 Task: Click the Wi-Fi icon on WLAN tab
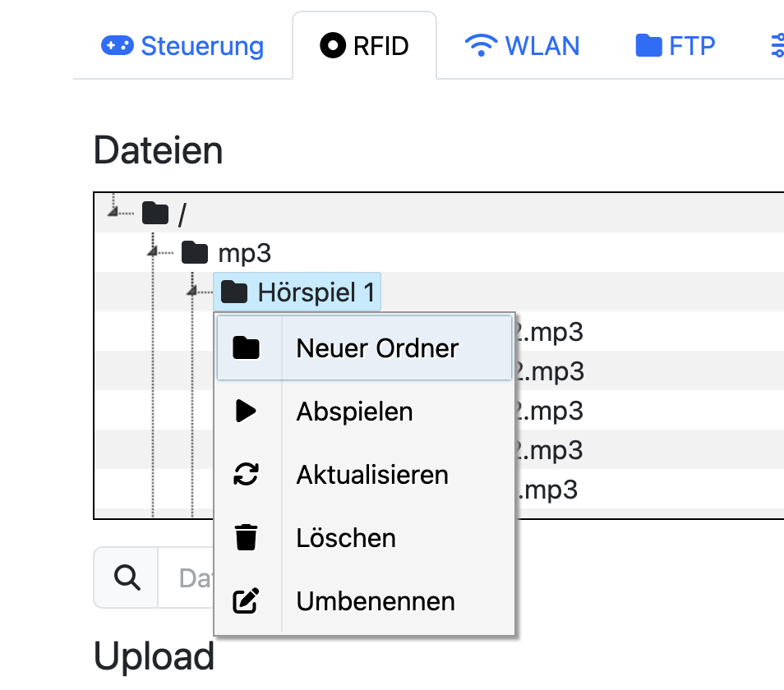coord(480,46)
